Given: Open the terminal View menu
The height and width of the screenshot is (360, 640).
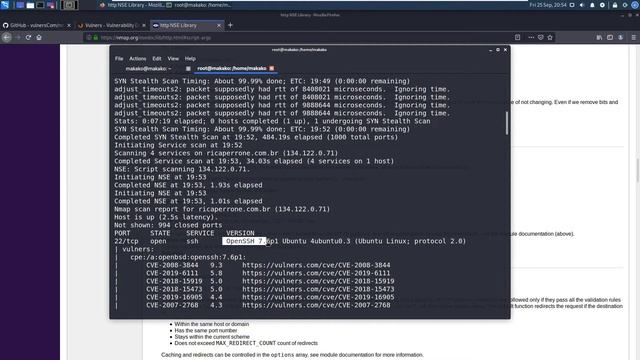Looking at the screenshot, I should pyautogui.click(x=173, y=59).
